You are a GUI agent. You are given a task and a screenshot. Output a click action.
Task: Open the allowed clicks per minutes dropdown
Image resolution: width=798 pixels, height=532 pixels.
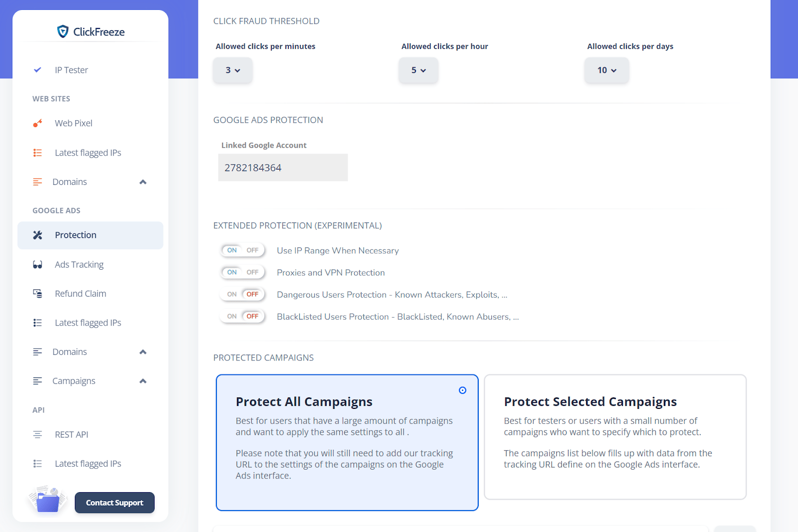(x=232, y=70)
